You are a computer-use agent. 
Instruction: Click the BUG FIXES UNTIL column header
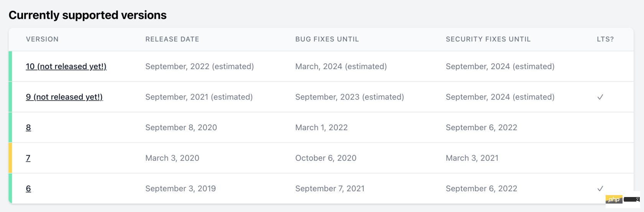327,39
